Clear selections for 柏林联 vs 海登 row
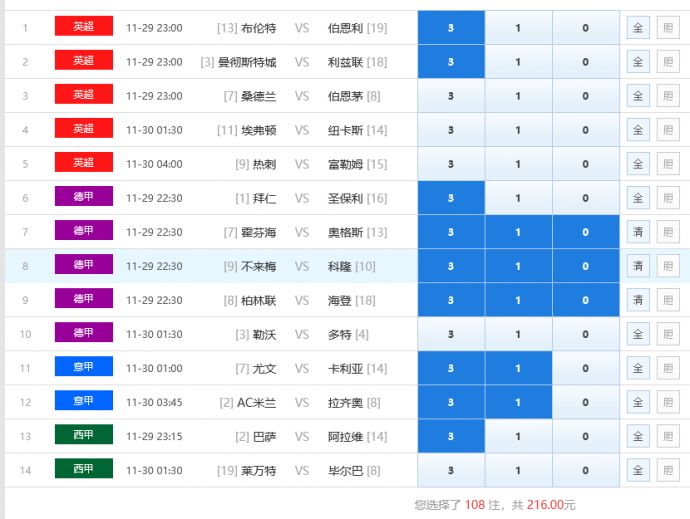Screen dimensions: 690x519 (637, 300)
